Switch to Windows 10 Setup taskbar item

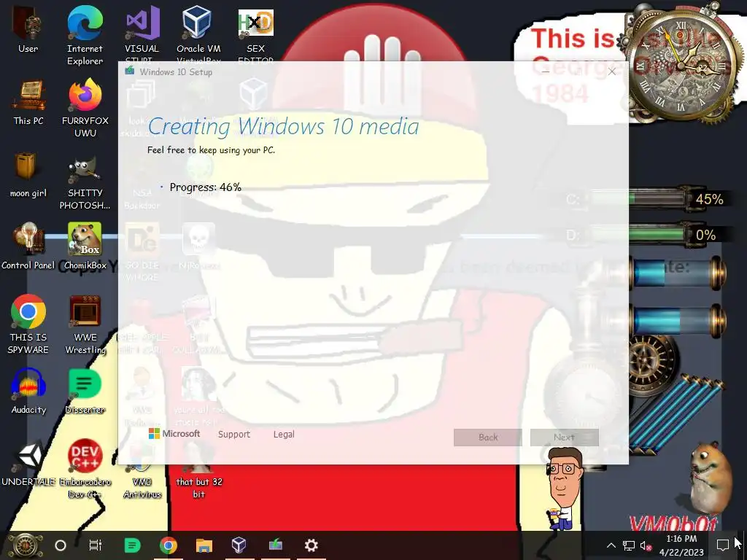[275, 545]
